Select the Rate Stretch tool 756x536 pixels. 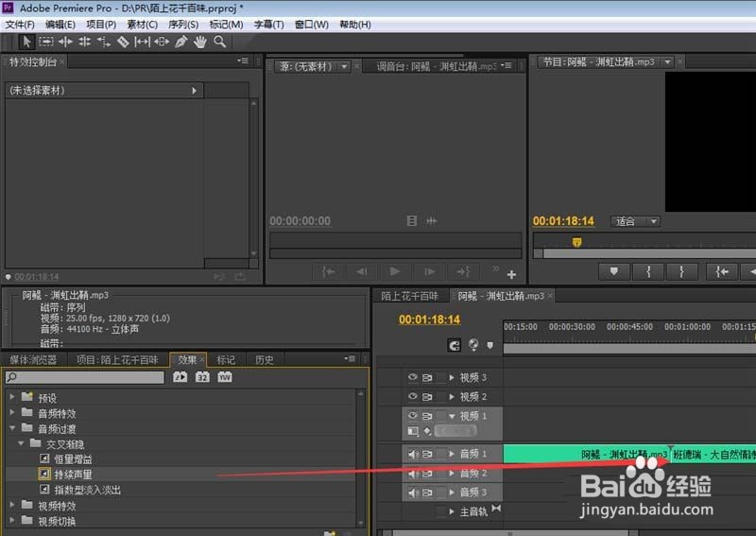104,42
